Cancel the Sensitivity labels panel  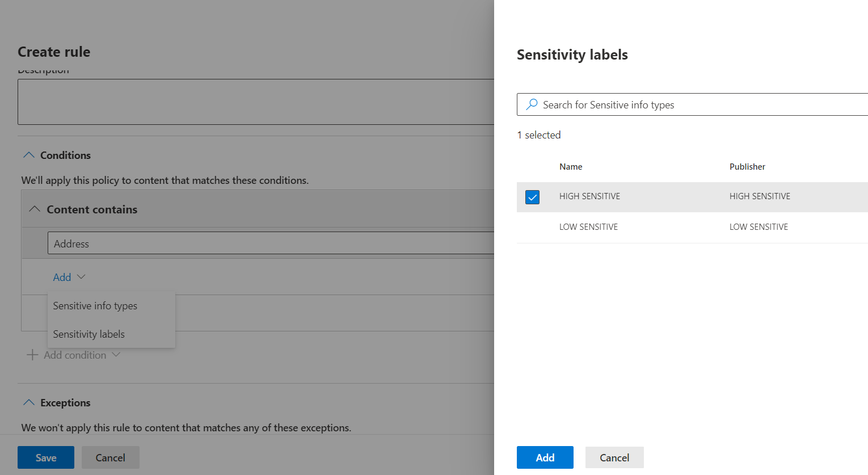614,457
